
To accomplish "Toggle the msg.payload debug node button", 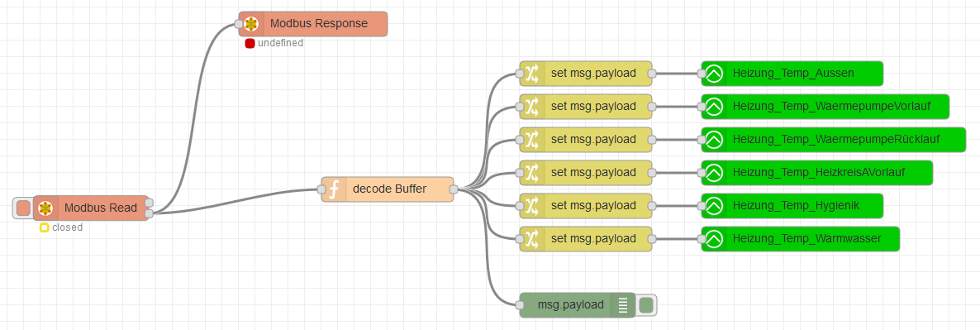I will coord(647,305).
